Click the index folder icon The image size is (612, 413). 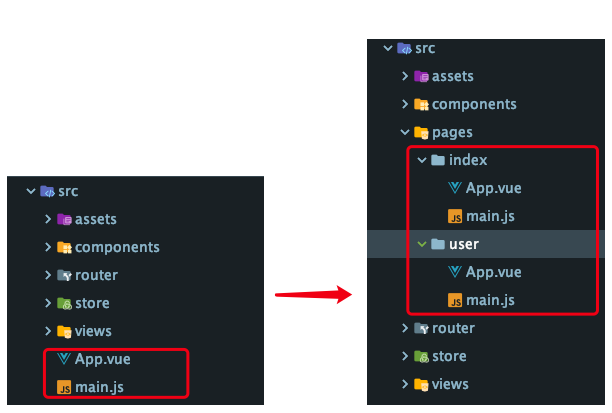438,160
